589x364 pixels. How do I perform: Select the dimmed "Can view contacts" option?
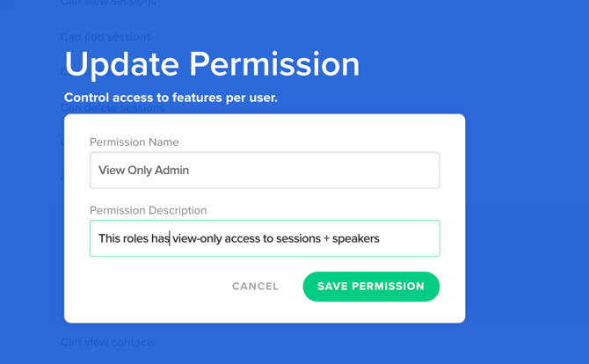[107, 342]
